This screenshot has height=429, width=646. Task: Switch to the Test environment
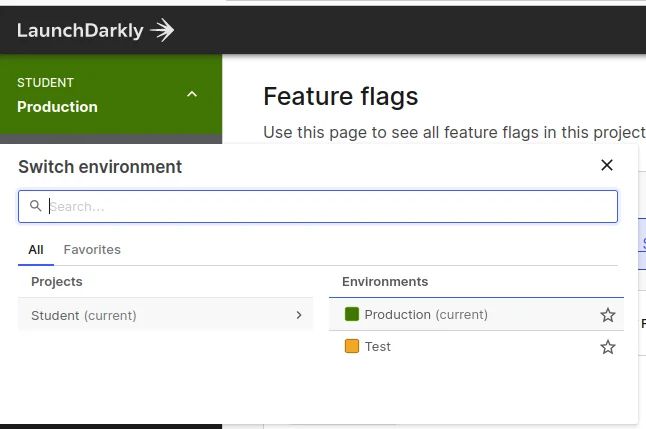pyautogui.click(x=476, y=347)
